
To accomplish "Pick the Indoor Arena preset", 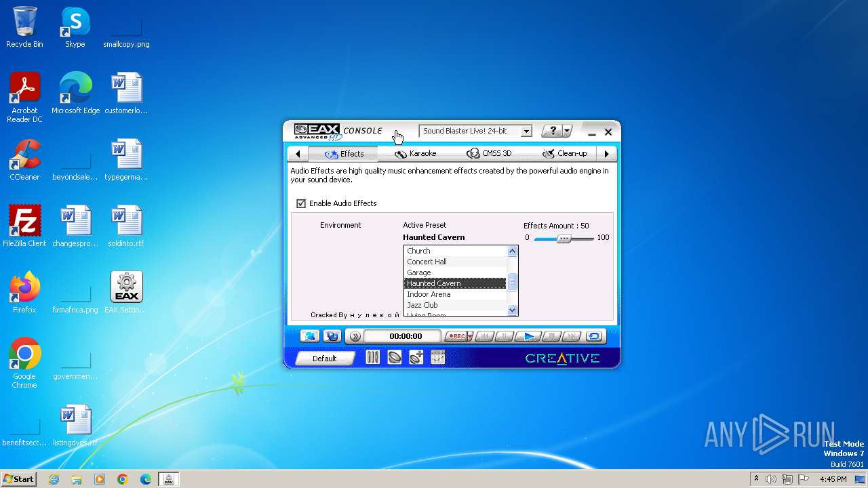I will click(x=455, y=294).
